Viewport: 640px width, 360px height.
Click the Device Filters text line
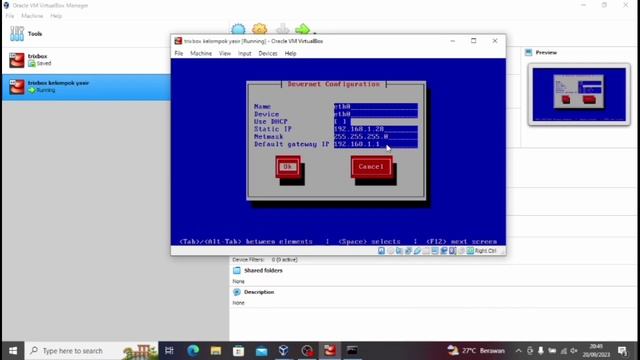point(265,260)
